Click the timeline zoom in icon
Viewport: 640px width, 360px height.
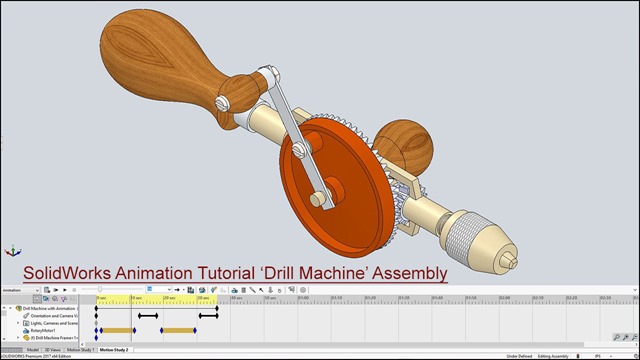[626, 337]
